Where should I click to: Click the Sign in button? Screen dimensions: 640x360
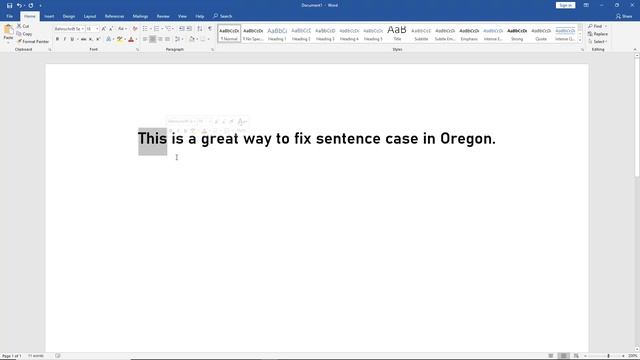coord(565,5)
